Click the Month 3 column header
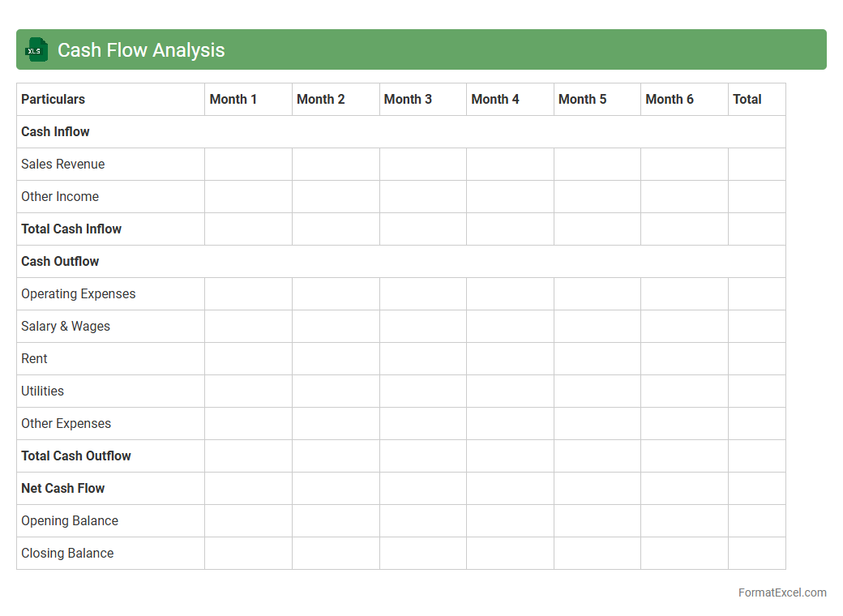 408,99
